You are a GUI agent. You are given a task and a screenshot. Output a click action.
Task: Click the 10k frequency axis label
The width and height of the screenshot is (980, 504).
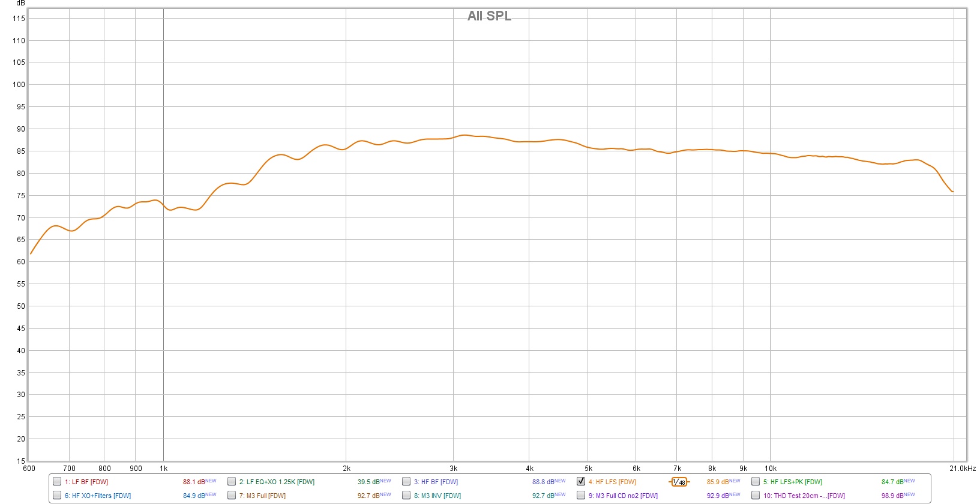tap(771, 469)
